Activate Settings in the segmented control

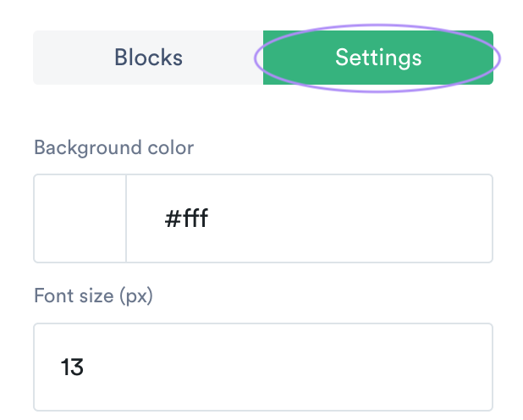378,58
